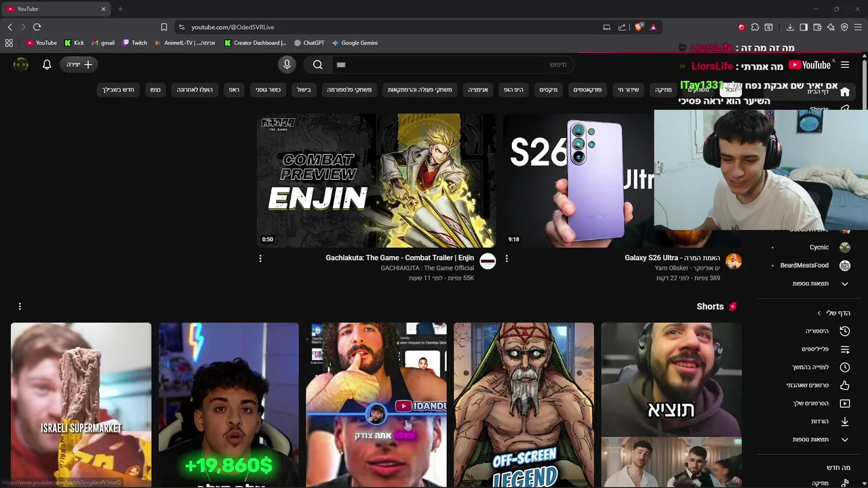Screen dimensions: 868x488
Task: Open options for the Gachiakuta video
Action: pos(260,258)
